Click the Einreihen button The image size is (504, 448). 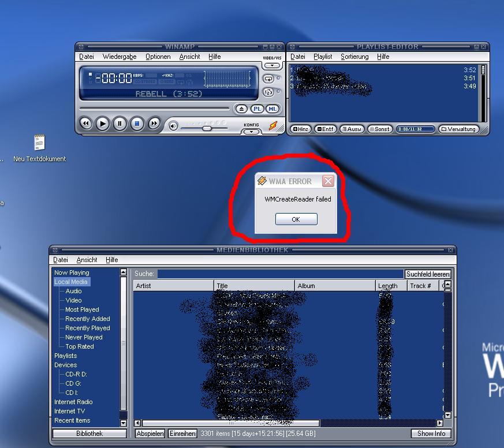(182, 434)
